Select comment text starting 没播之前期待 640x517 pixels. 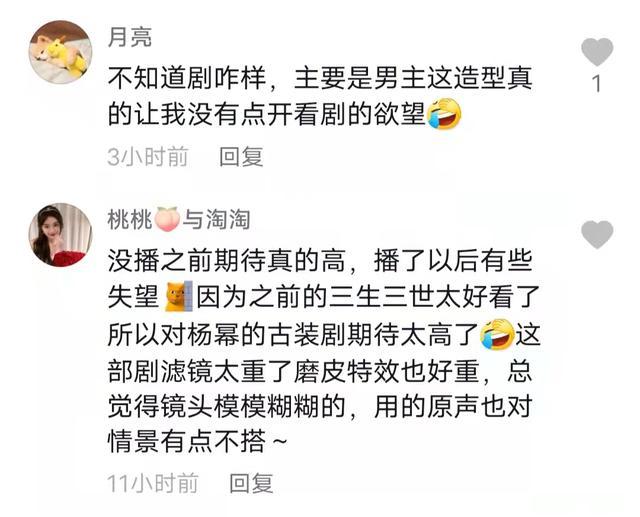click(324, 351)
